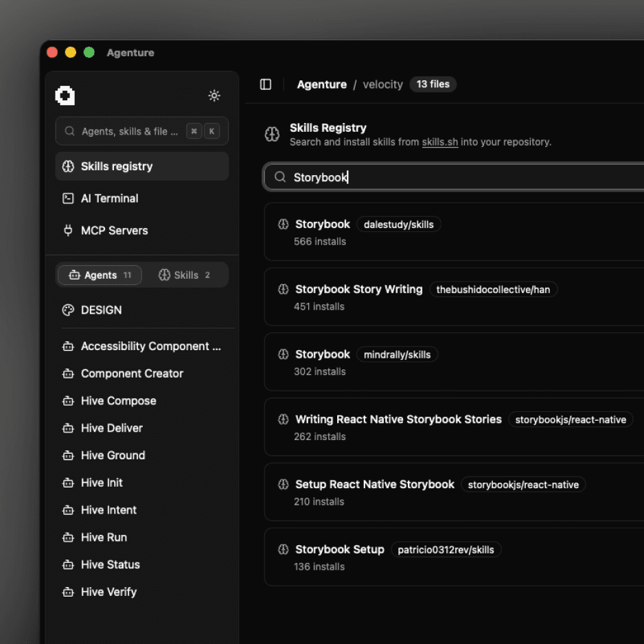Select the Hive Compose agent

coord(141,401)
